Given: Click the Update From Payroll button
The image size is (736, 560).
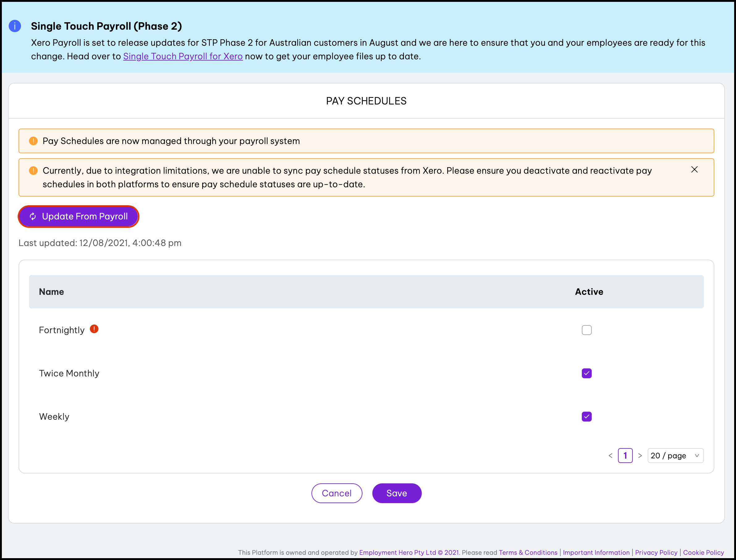Looking at the screenshot, I should pos(78,216).
